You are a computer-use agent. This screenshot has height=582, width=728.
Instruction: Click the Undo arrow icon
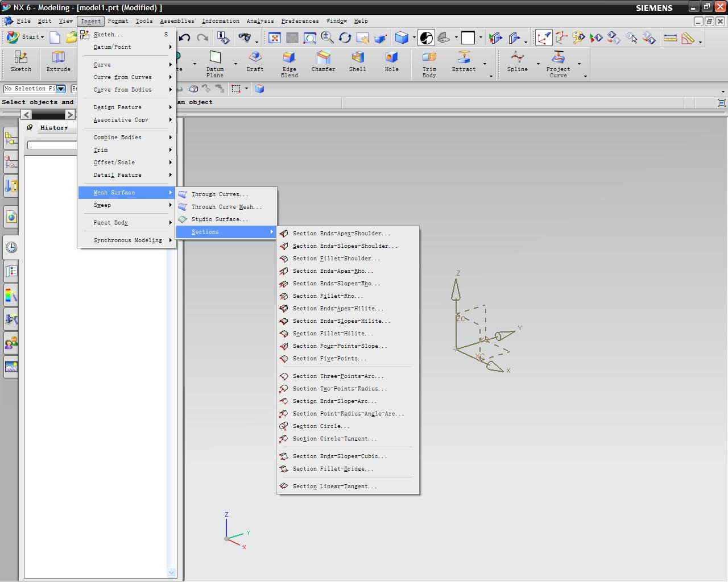click(x=184, y=38)
